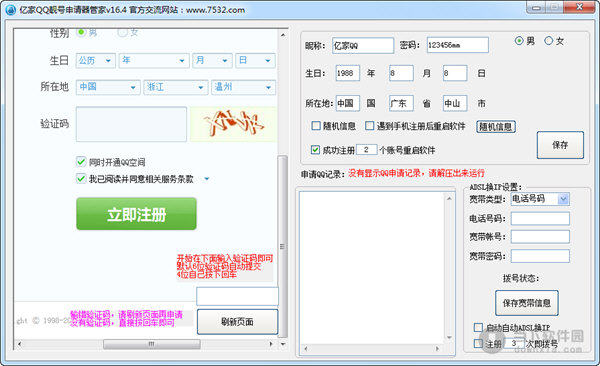This screenshot has height=366, width=600.
Task: Open the 浙江 province dropdown
Action: pyautogui.click(x=176, y=87)
